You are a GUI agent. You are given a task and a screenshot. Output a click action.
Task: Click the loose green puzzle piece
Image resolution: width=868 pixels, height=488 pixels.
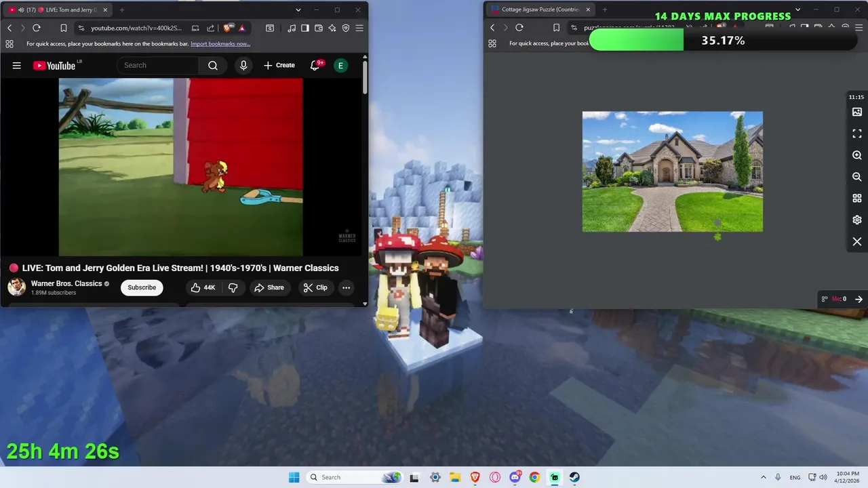[x=717, y=237]
